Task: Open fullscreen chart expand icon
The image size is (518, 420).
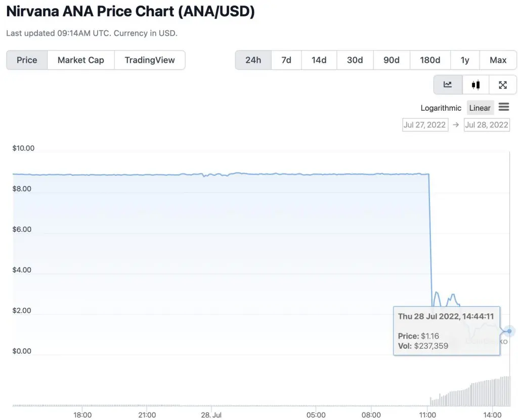Action: [x=502, y=85]
